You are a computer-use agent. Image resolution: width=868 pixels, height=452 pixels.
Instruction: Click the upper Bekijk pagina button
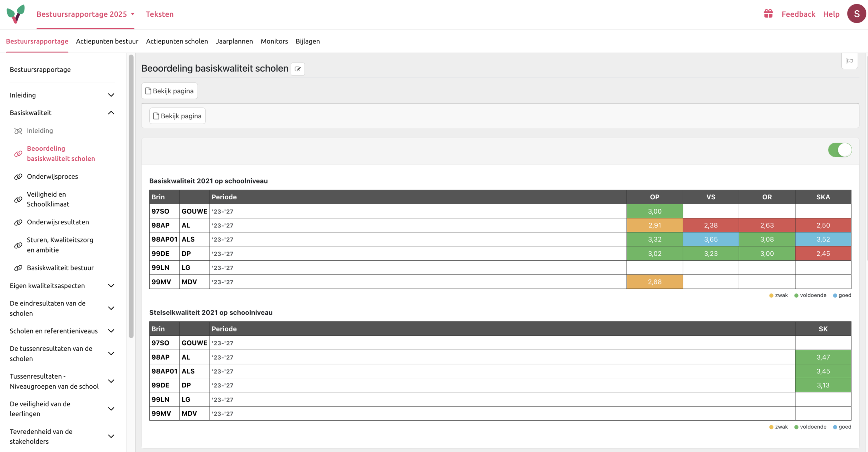170,91
